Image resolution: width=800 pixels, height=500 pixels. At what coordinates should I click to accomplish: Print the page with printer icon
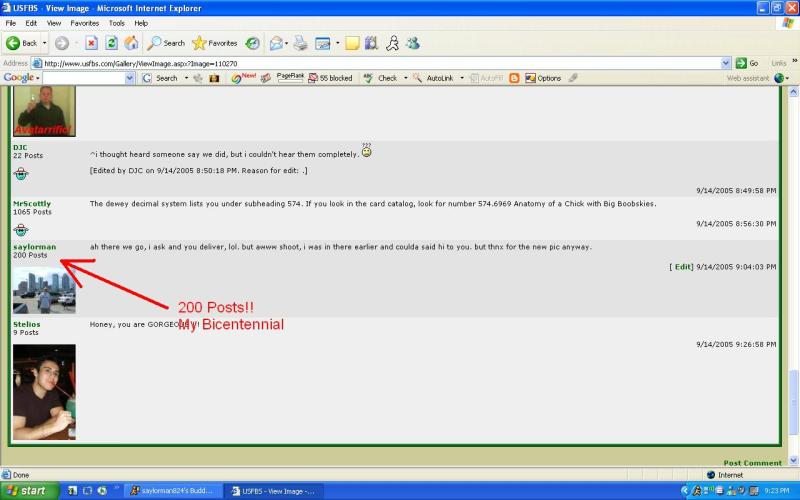click(301, 43)
